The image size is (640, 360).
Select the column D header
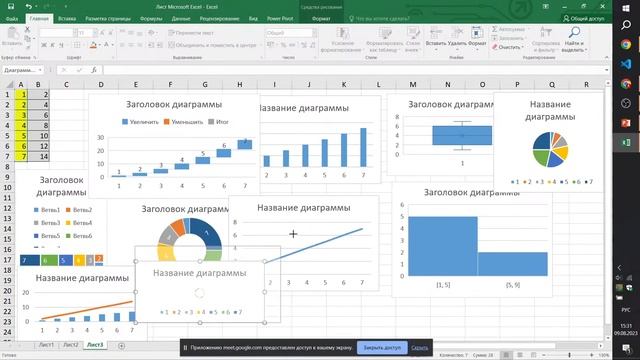(101, 84)
